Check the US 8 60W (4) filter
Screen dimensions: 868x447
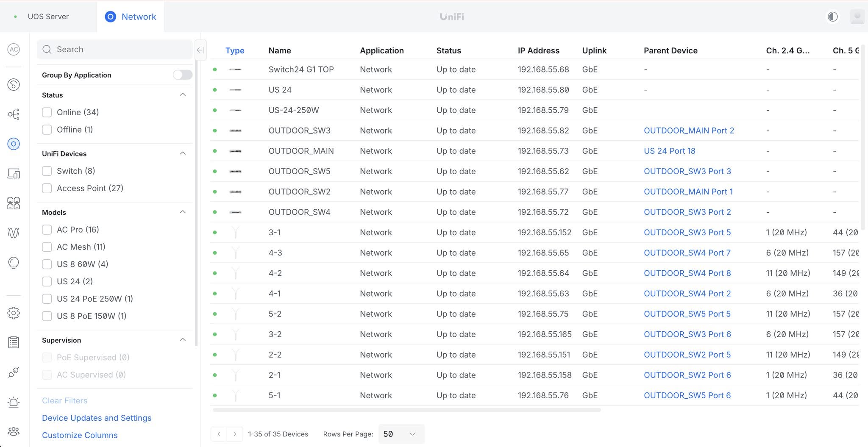[47, 264]
